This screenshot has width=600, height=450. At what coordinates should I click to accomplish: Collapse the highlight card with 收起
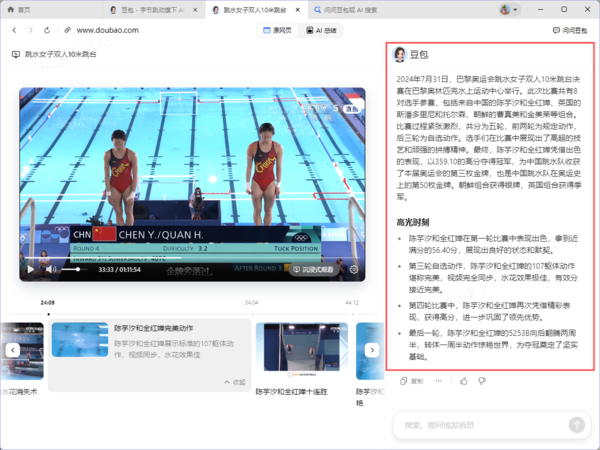pos(235,382)
